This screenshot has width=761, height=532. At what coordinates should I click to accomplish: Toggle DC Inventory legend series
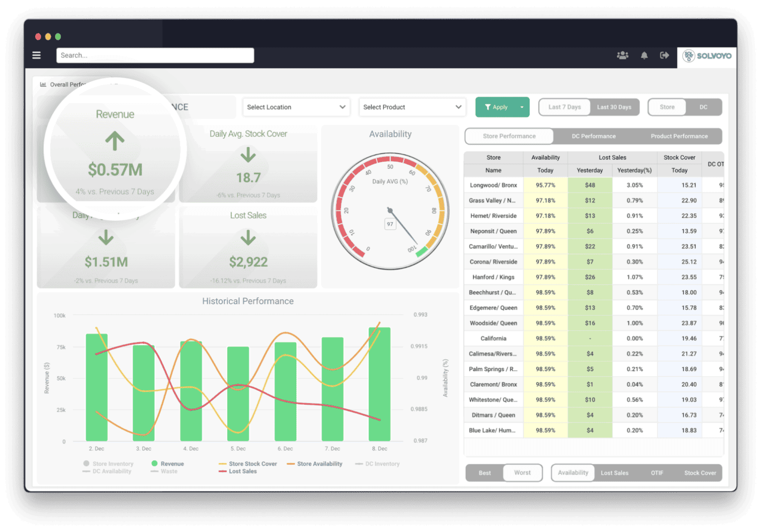378,464
